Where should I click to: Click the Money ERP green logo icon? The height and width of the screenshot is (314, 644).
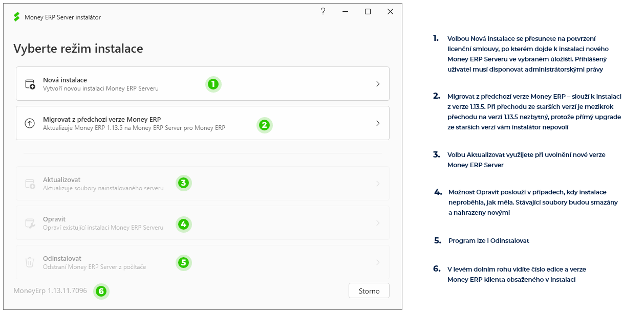point(16,17)
